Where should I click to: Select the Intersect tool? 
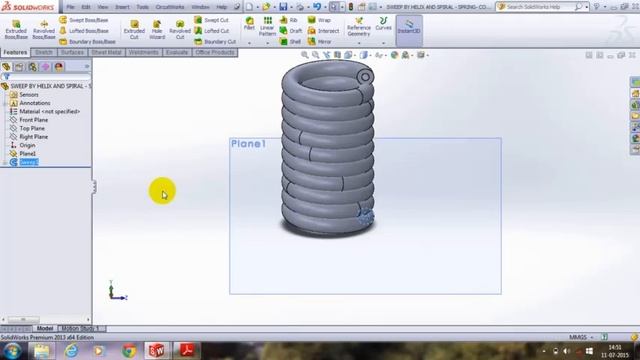323,31
